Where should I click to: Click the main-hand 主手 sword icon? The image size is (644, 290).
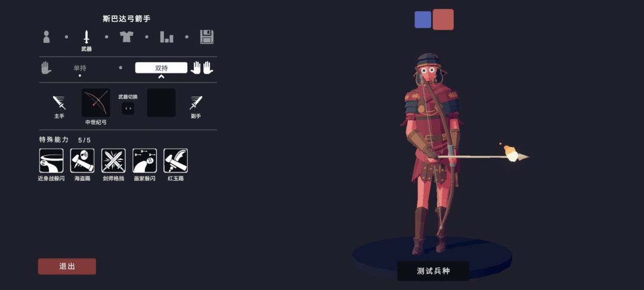tap(59, 103)
